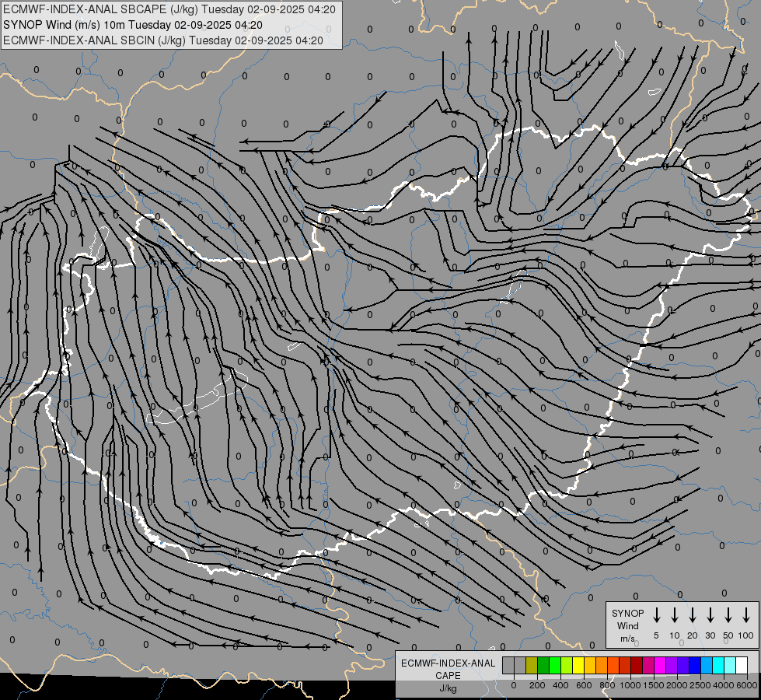The image size is (761, 700).
Task: Click the 400 tick label on CAPE scale
Action: click(x=560, y=685)
